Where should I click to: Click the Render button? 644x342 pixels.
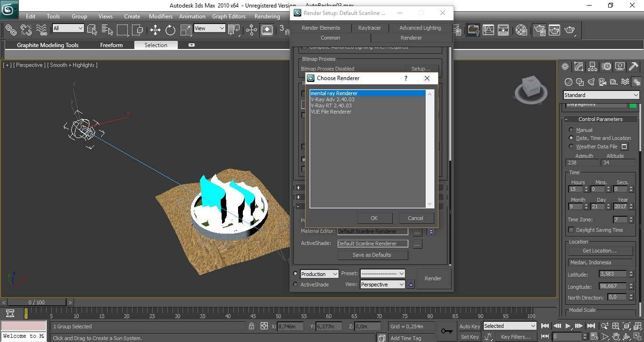pos(433,278)
